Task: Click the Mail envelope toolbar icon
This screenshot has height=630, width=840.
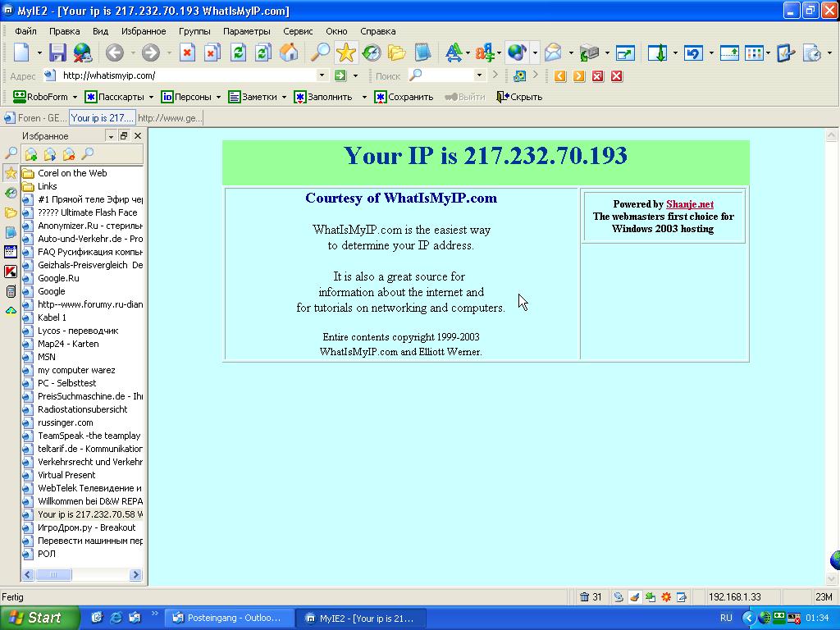Action: pos(553,52)
